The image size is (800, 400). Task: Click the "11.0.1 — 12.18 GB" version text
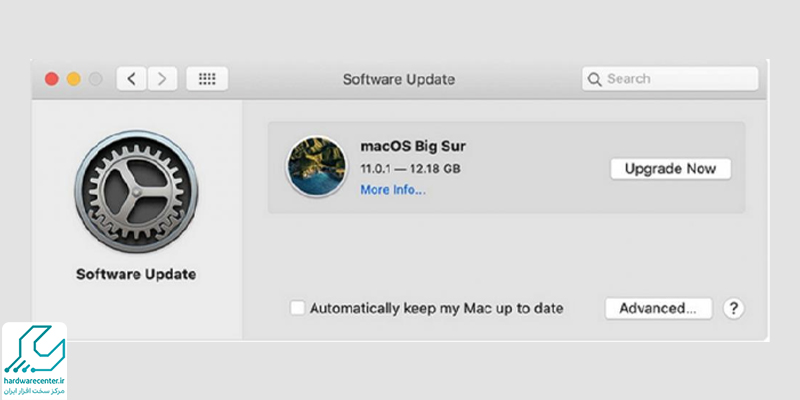[x=411, y=168]
